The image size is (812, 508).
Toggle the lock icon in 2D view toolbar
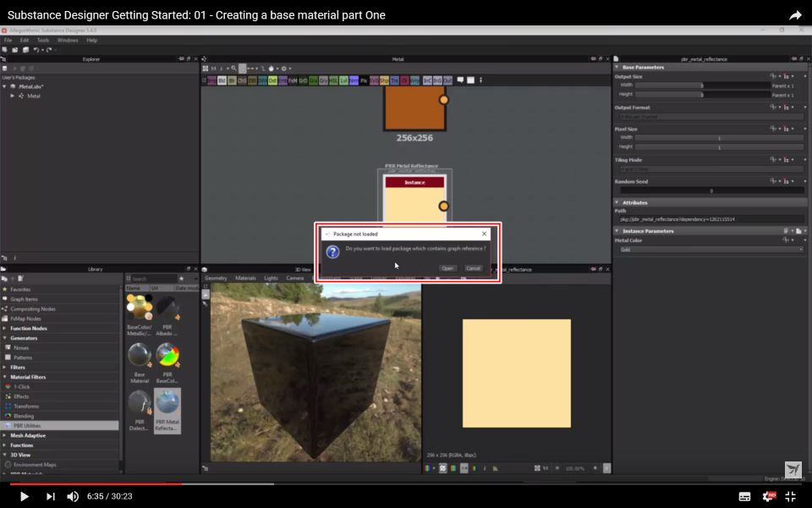tap(607, 468)
